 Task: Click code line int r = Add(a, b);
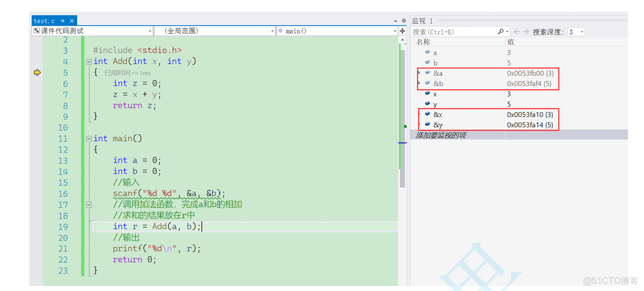[157, 226]
